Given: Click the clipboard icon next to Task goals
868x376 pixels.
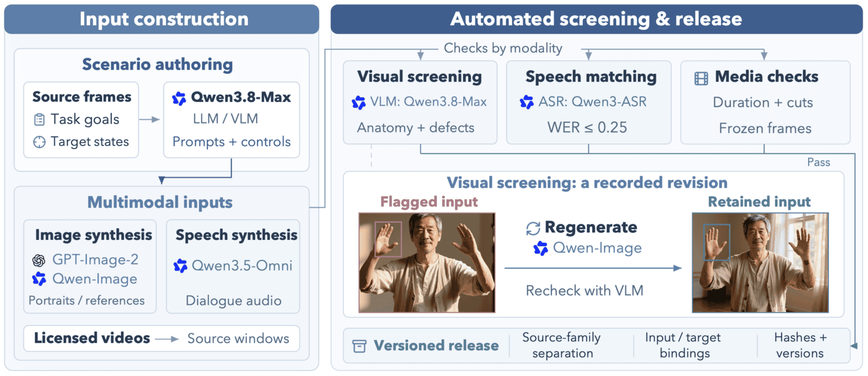Looking at the screenshot, I should (x=39, y=119).
